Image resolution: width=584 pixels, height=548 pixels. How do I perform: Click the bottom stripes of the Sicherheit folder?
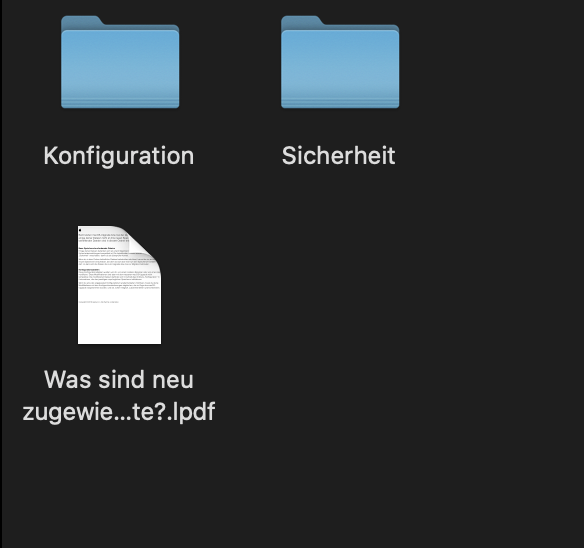tap(340, 103)
